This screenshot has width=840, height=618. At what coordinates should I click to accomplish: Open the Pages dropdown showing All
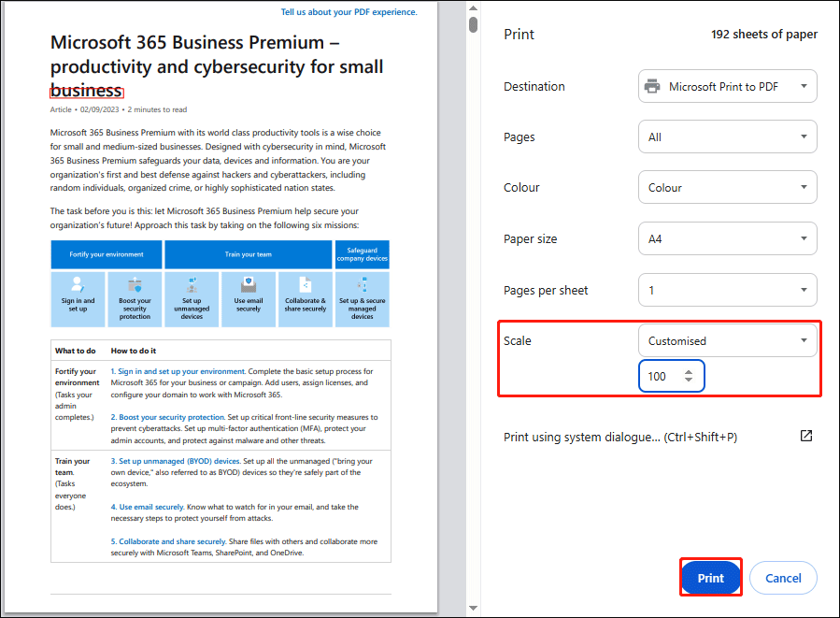pos(728,137)
